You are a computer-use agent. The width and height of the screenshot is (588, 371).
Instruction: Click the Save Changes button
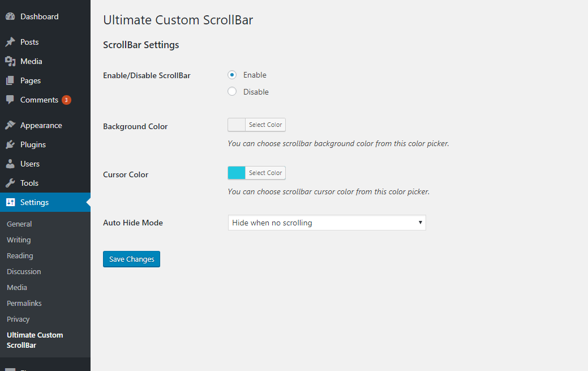[x=132, y=259]
